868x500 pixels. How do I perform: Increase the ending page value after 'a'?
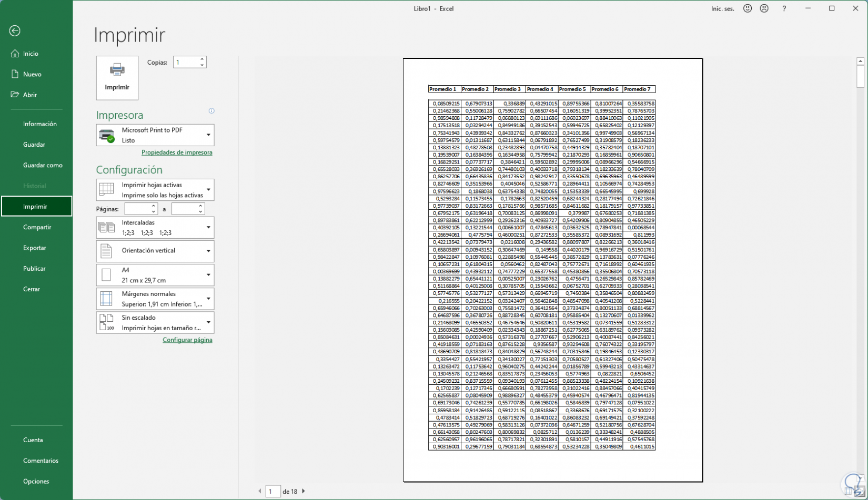pyautogui.click(x=200, y=206)
